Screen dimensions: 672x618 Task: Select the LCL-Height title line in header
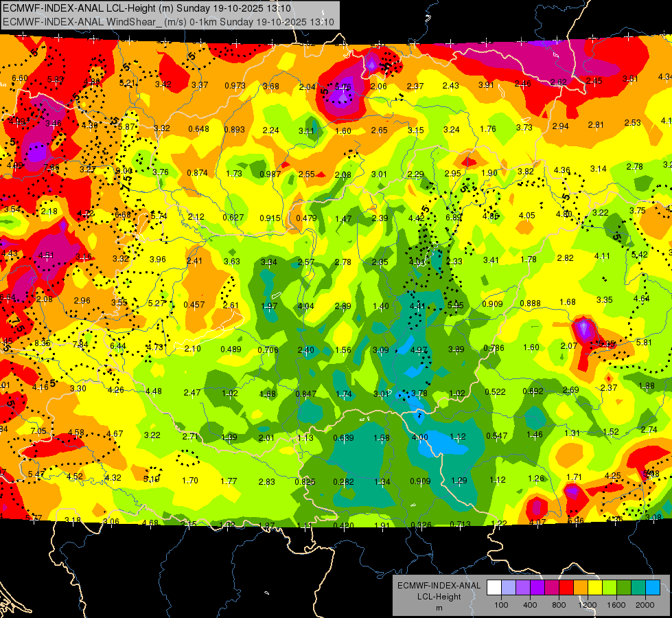[x=147, y=8]
